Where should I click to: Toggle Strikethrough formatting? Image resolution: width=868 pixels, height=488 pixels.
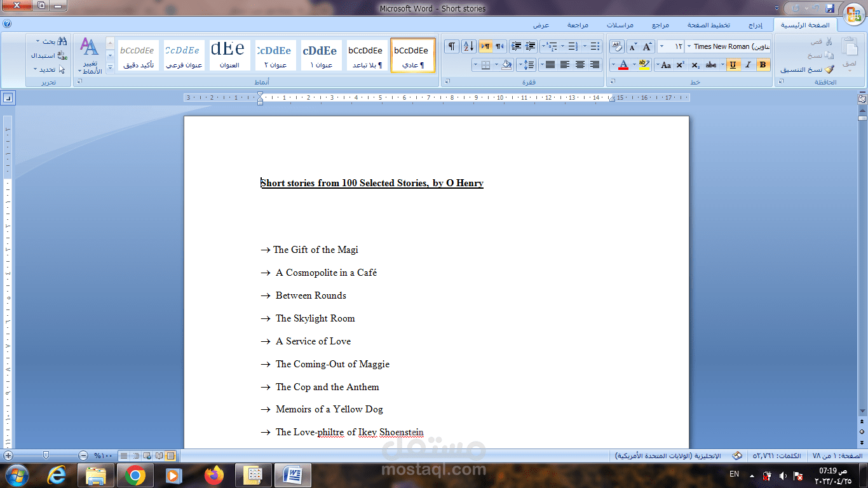pos(711,64)
